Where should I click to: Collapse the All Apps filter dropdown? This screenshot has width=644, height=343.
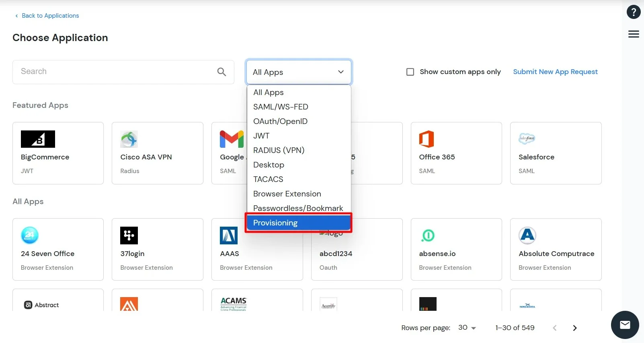[299, 72]
